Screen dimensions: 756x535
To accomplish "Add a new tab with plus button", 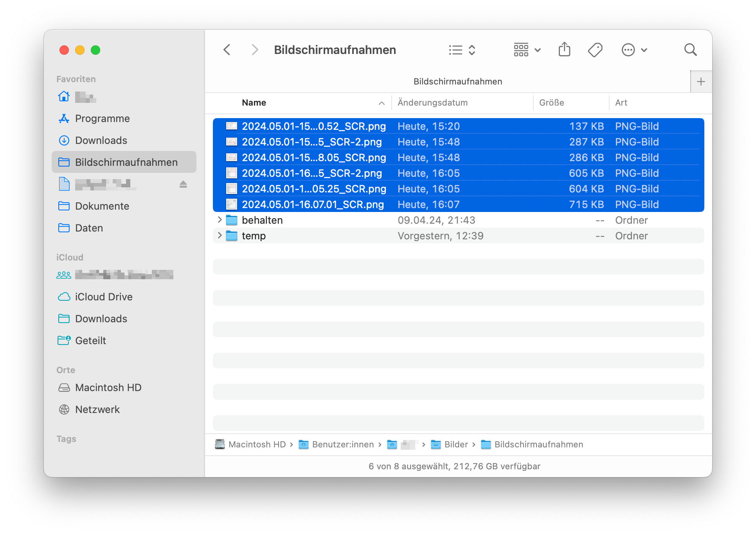I will (701, 82).
